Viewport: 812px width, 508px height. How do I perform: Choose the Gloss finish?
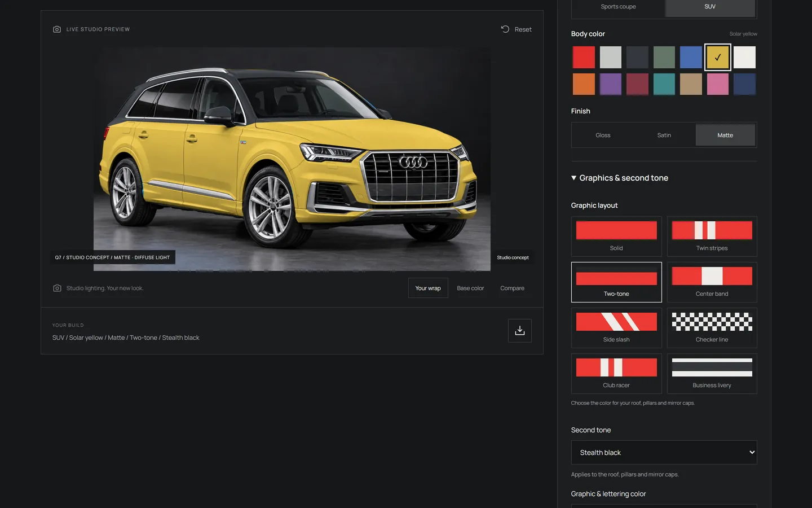coord(603,135)
